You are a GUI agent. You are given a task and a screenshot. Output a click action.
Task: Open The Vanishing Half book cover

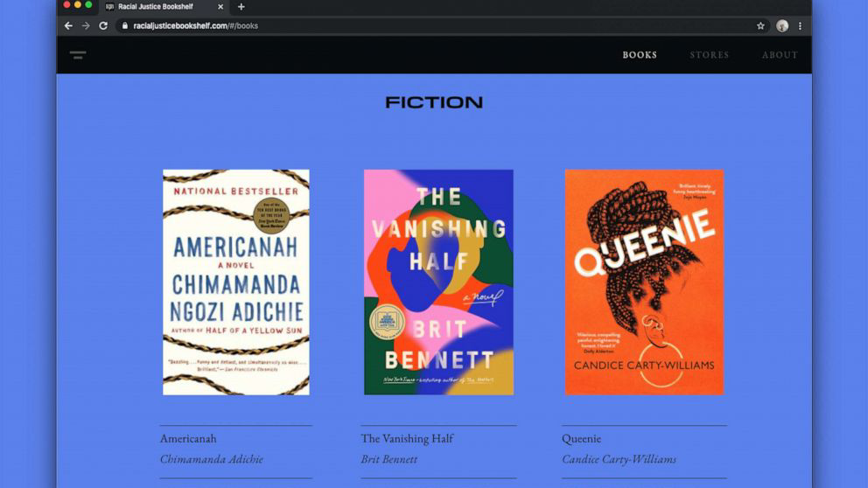click(438, 282)
